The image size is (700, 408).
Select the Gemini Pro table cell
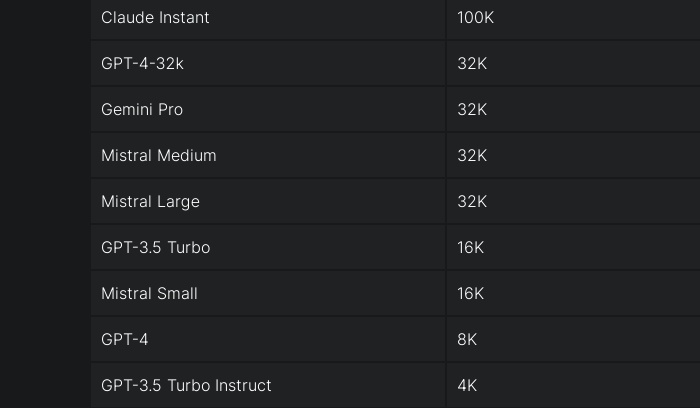click(x=142, y=110)
